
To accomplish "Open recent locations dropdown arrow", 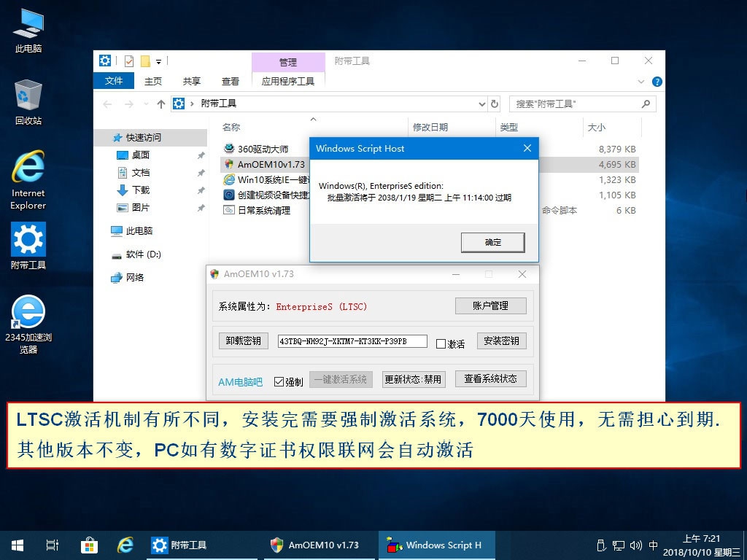I will (x=146, y=104).
